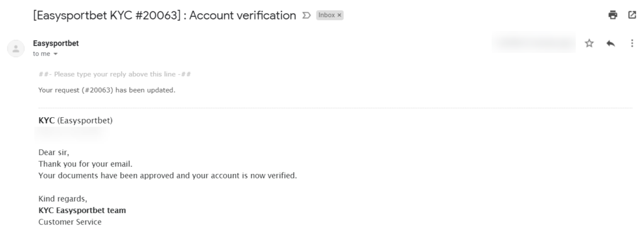Click the sender name Easysportbet
Screen dimensions: 644x247
point(56,43)
